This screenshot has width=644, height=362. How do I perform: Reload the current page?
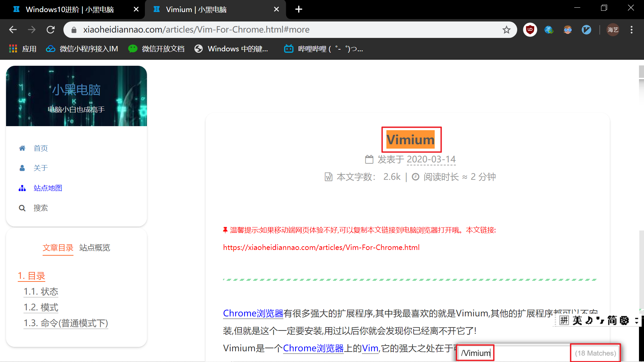pyautogui.click(x=51, y=30)
